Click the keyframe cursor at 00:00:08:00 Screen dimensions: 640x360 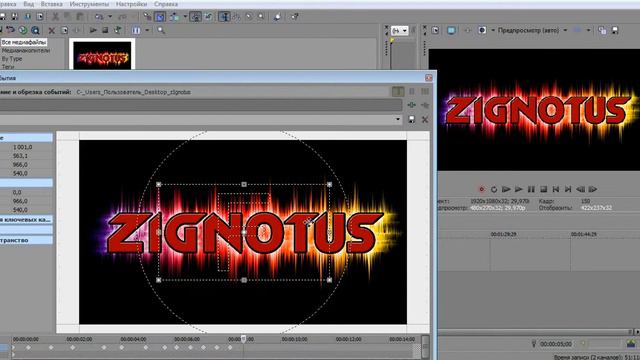point(243,339)
